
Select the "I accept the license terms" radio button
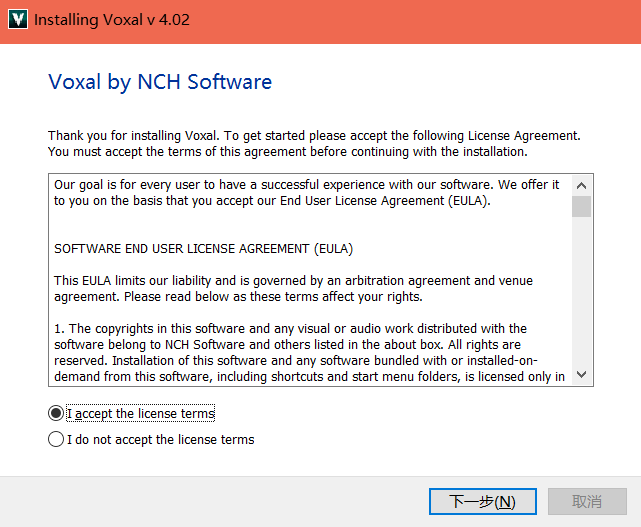click(x=56, y=413)
